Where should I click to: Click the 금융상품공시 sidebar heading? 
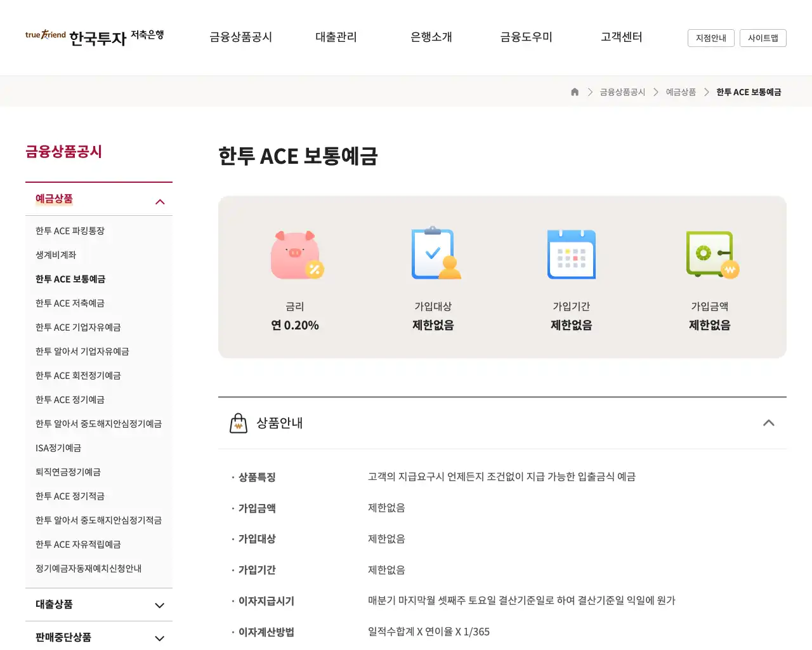[x=63, y=152]
